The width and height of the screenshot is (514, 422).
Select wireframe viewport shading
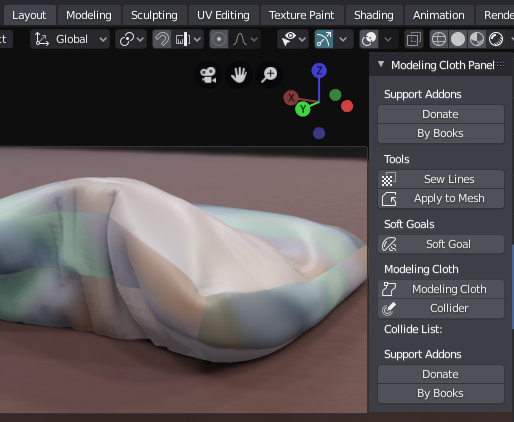click(x=439, y=39)
